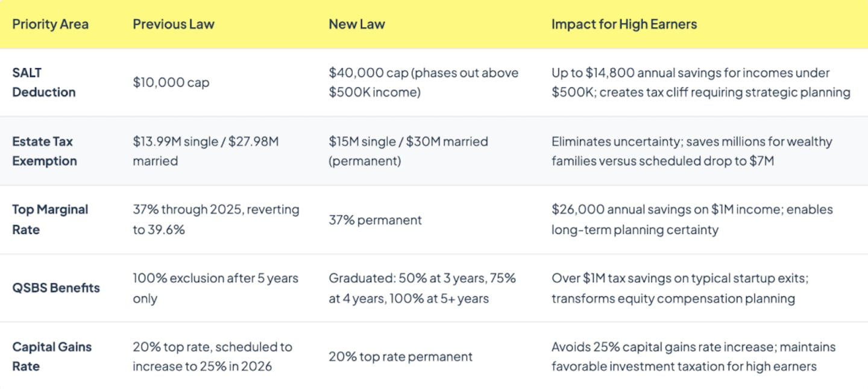Click the 20% top rate permanent cell
The width and height of the screenshot is (868, 389).
pos(401,357)
